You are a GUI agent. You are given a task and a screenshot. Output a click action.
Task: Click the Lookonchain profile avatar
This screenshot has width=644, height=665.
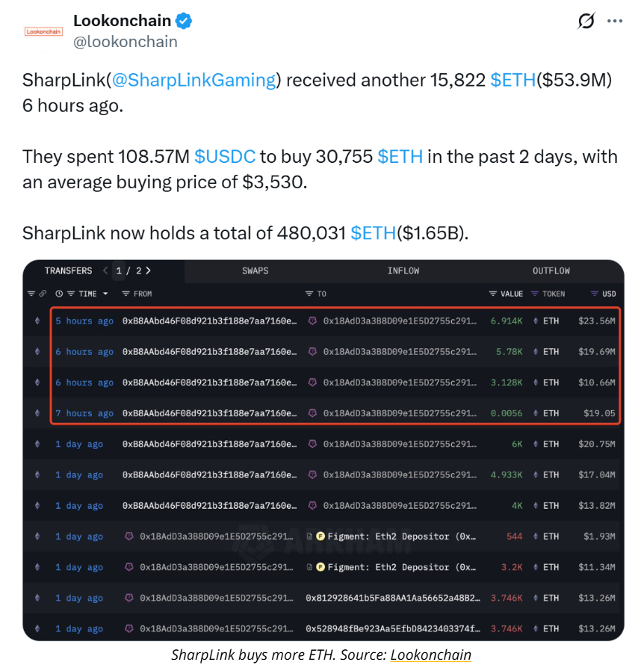44,32
